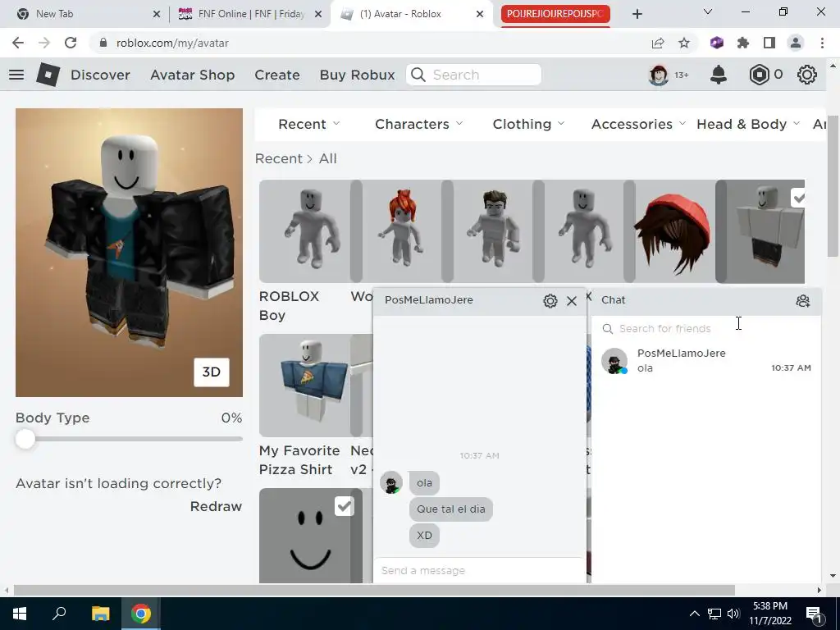Close the FNF Online tab
840x630 pixels.
pyautogui.click(x=318, y=14)
